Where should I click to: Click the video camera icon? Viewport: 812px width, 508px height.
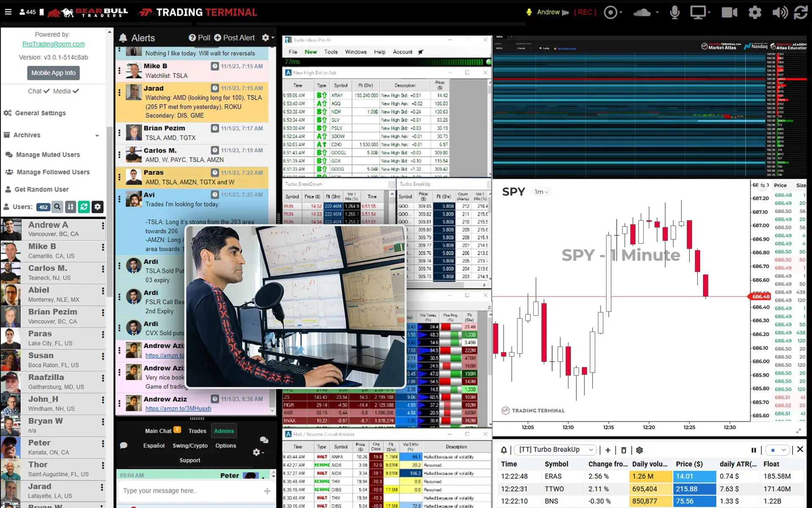coord(729,12)
